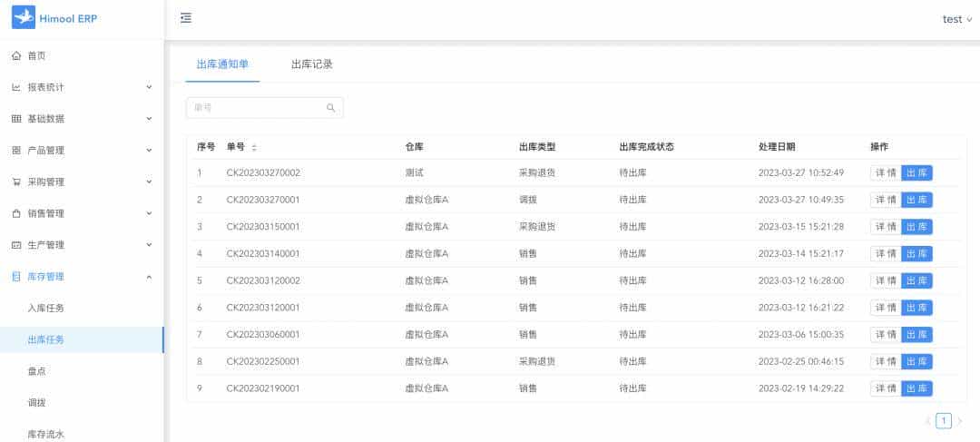The image size is (980, 442).
Task: Expand the 销售管理 menu chevron
Action: [x=149, y=213]
